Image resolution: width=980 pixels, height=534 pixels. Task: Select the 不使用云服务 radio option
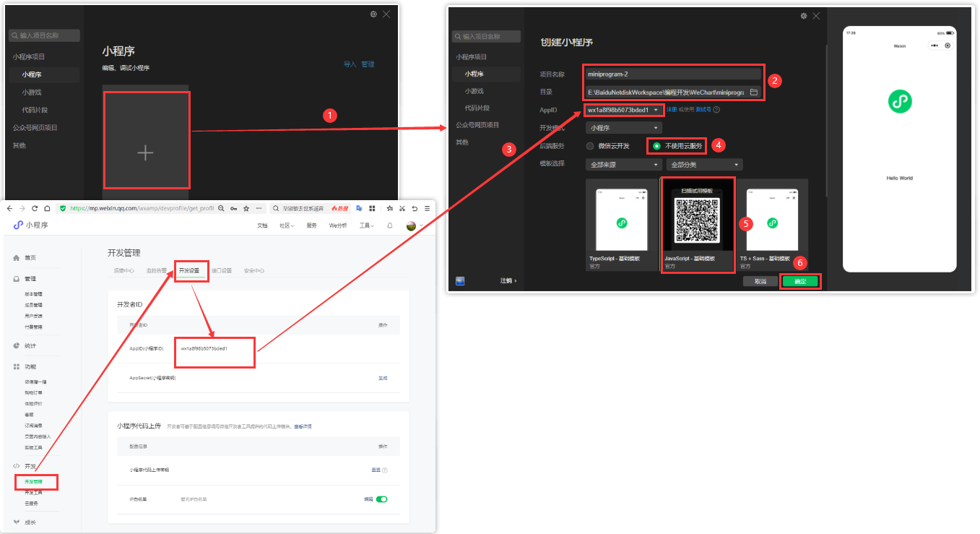coord(656,146)
